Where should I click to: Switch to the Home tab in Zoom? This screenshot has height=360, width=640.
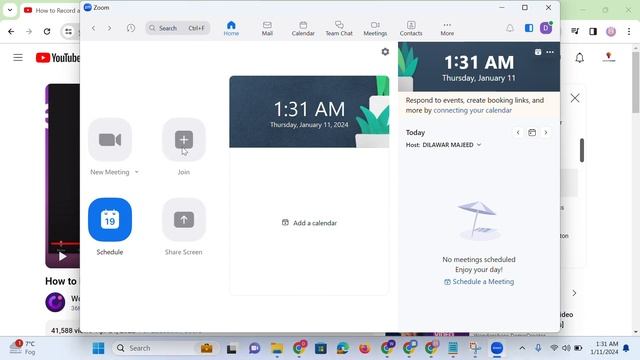pos(231,28)
